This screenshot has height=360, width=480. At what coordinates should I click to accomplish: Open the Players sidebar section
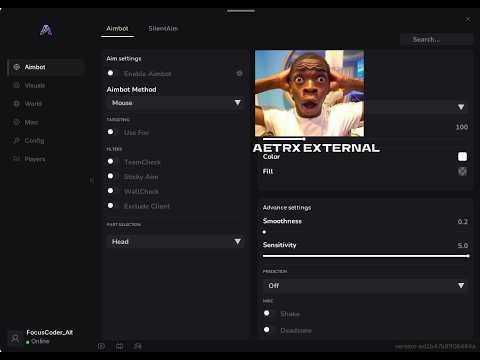coord(45,159)
